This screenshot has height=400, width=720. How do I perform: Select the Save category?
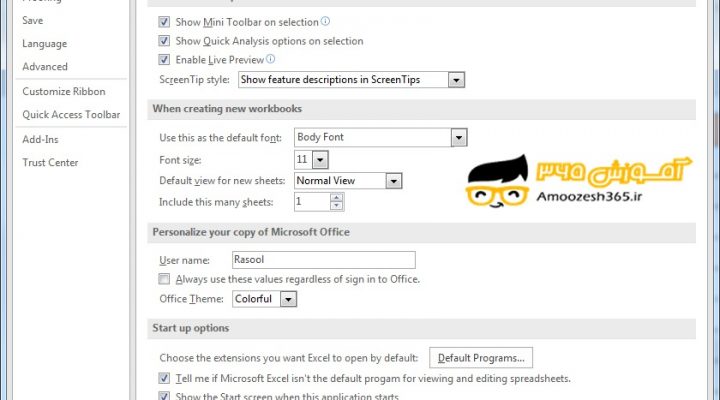point(33,21)
